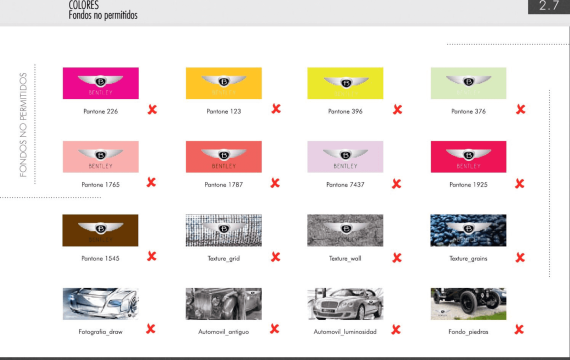570x360 pixels.
Task: Click the 'Texture_grid' caption
Action: tap(224, 259)
